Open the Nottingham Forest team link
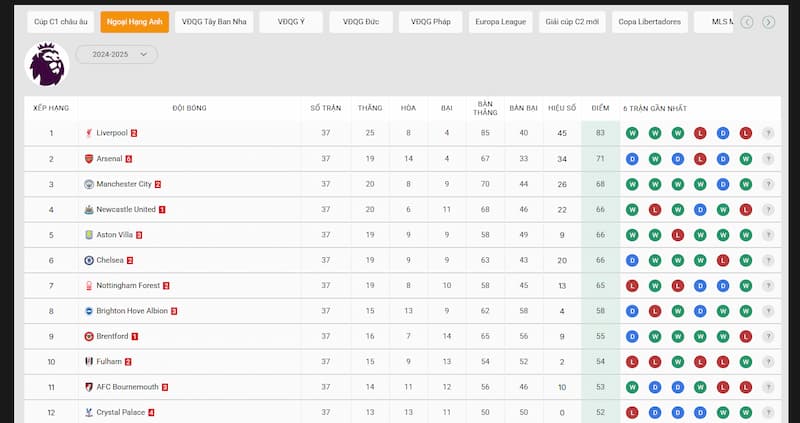800x423 pixels. (128, 285)
